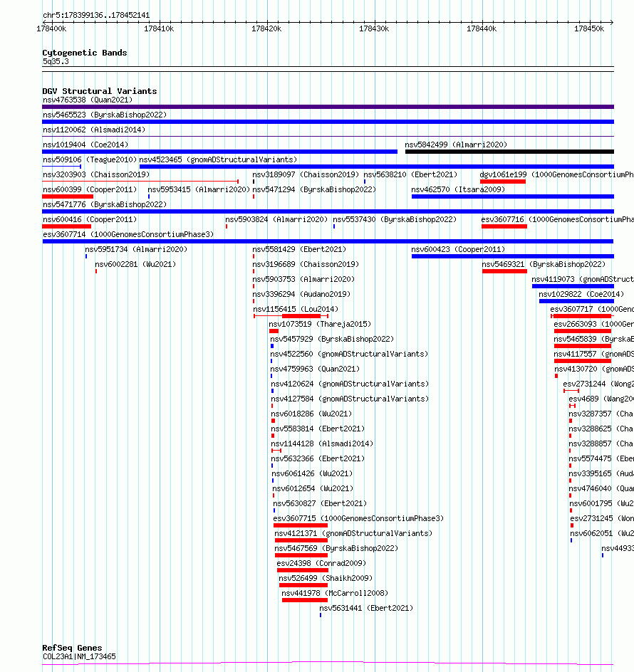Open nsv600416 (Cooper2011) variant
This screenshot has height=672, width=634.
pyautogui.click(x=90, y=219)
